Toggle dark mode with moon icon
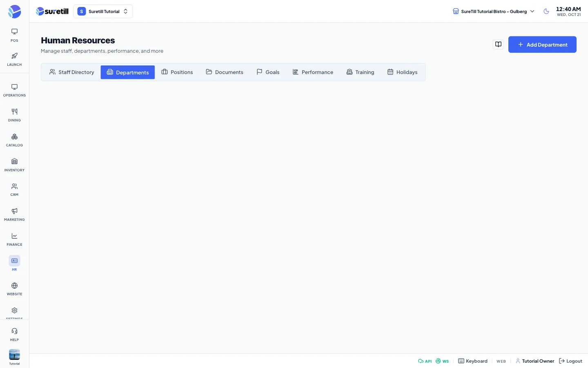The height and width of the screenshot is (368, 588). click(x=546, y=11)
